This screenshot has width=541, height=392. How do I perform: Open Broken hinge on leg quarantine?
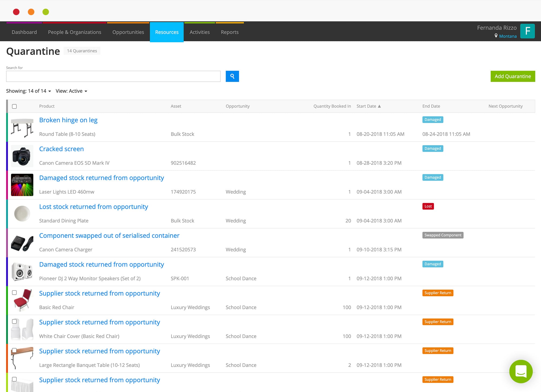pyautogui.click(x=68, y=120)
